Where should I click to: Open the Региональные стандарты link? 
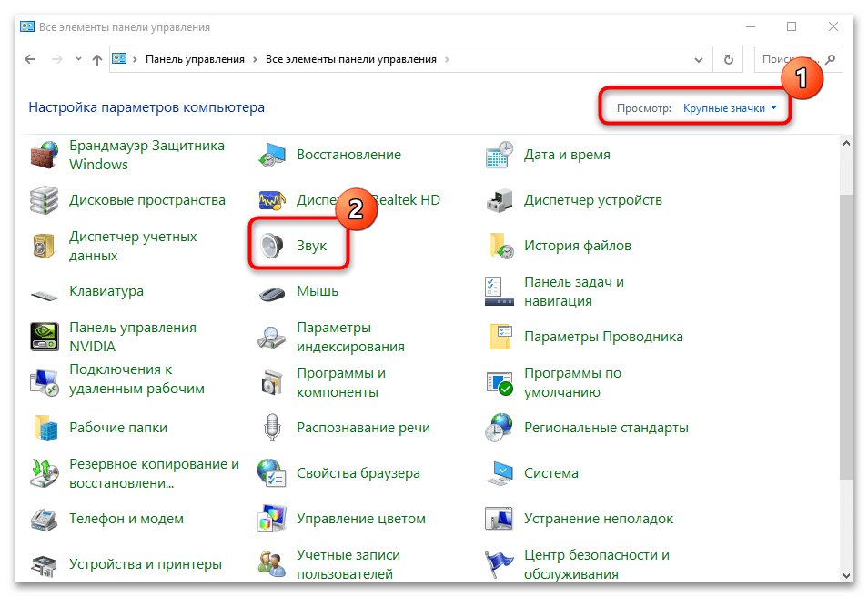pyautogui.click(x=606, y=428)
